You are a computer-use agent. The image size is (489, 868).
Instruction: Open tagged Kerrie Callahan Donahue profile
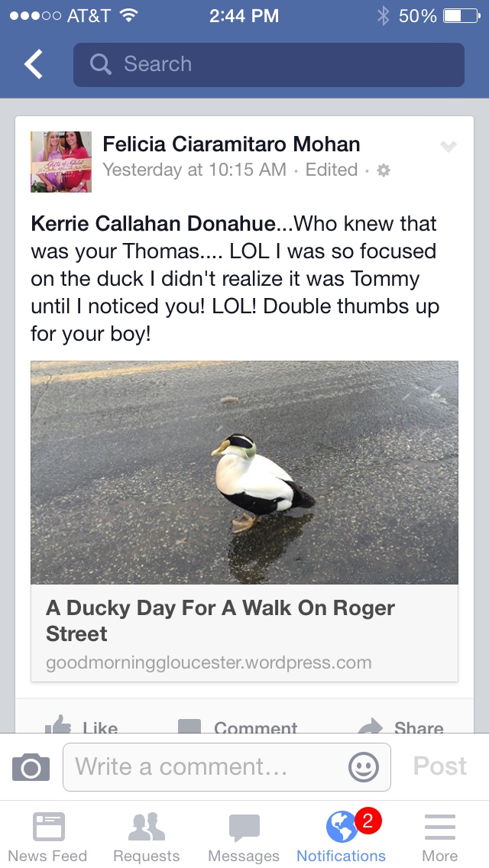coord(153,224)
